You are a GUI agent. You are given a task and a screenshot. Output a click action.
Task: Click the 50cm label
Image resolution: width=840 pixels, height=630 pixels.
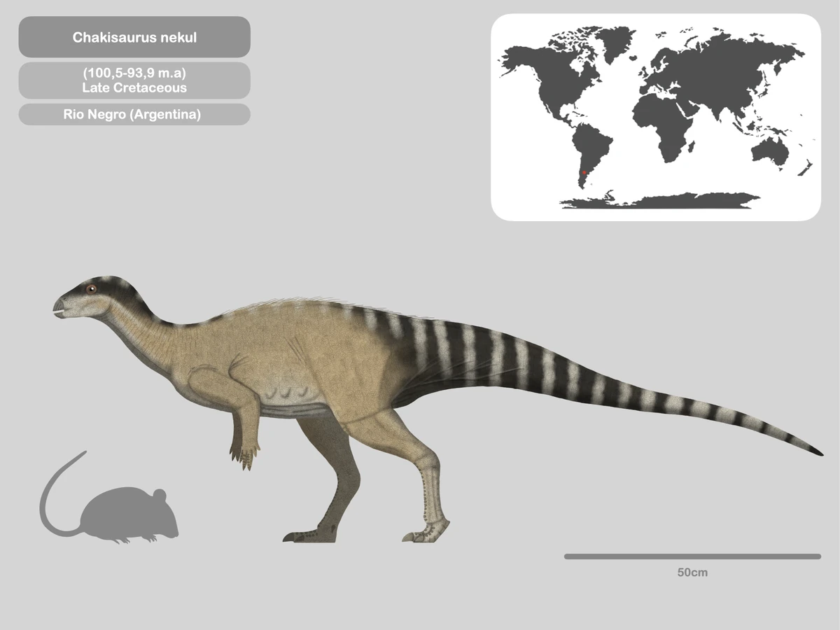coord(692,572)
